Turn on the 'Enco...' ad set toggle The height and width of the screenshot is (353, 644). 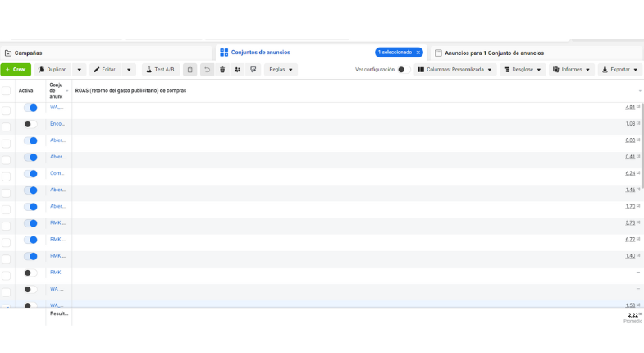(30, 124)
